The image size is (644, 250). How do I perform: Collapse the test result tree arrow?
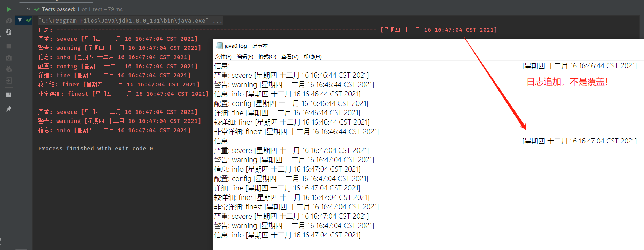tap(20, 20)
